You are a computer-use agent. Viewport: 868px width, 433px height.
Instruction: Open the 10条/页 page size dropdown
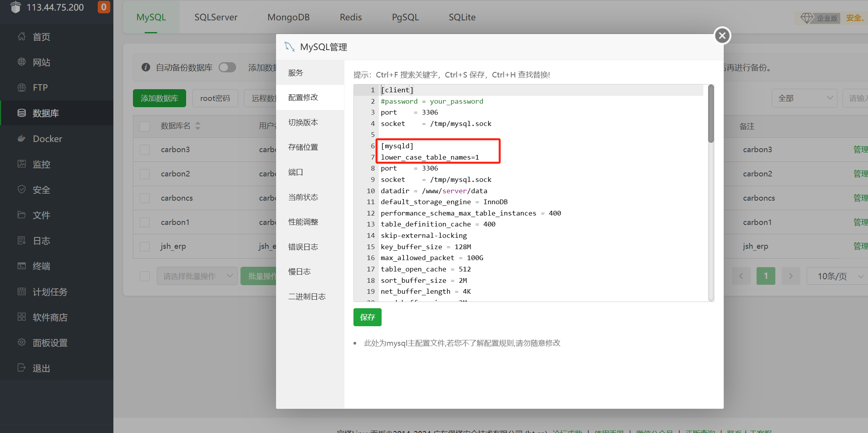837,276
